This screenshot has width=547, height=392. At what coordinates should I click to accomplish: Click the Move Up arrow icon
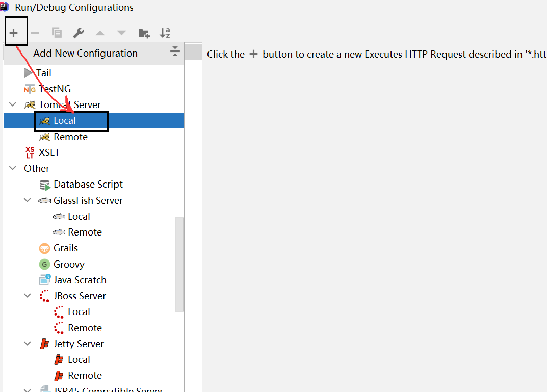pyautogui.click(x=100, y=33)
